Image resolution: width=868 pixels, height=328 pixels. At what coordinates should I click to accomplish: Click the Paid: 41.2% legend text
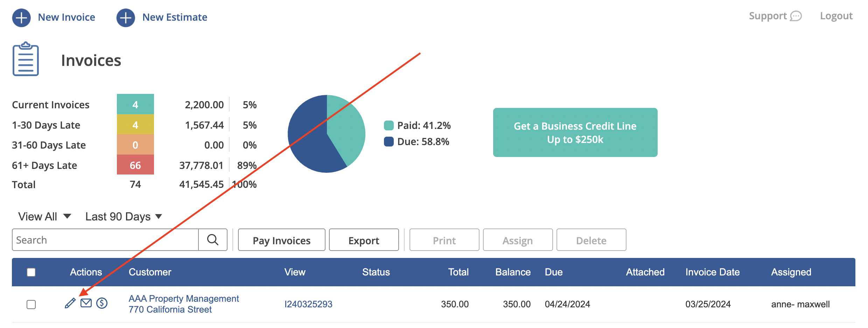tap(424, 125)
